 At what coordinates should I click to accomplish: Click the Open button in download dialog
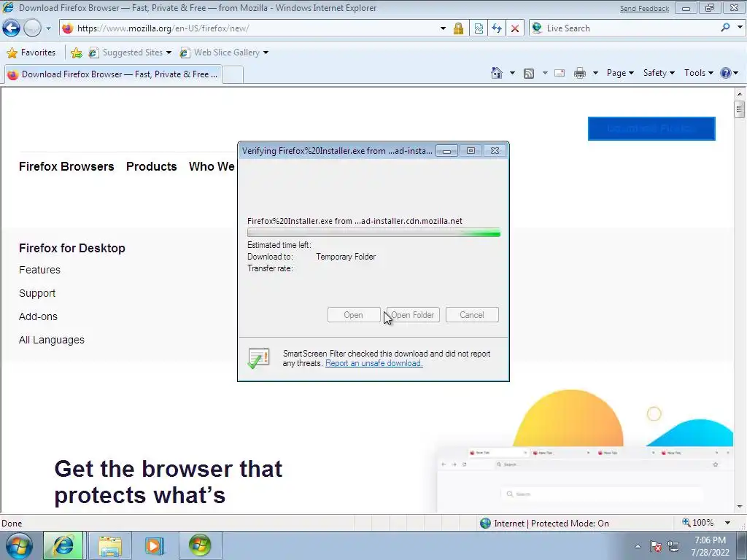pyautogui.click(x=354, y=315)
